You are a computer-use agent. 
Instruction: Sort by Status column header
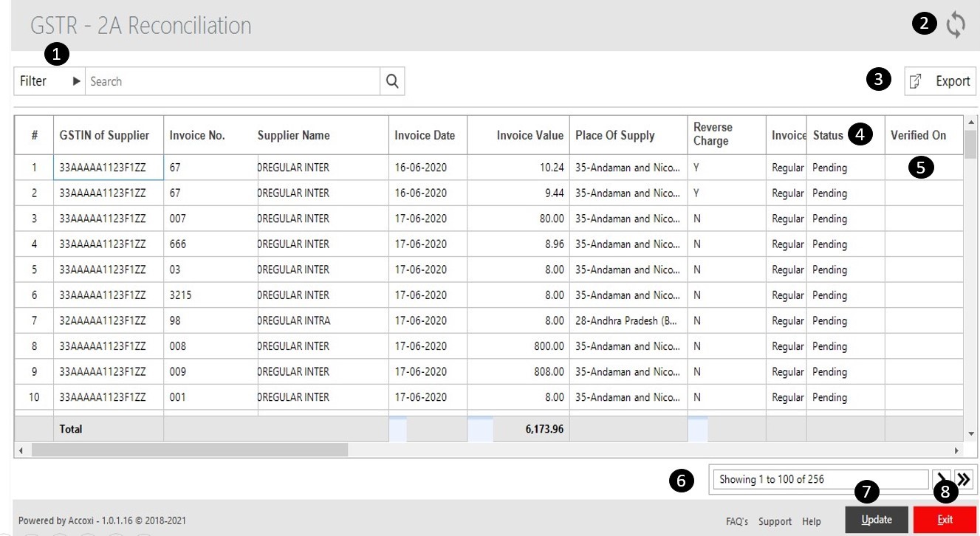pyautogui.click(x=827, y=135)
